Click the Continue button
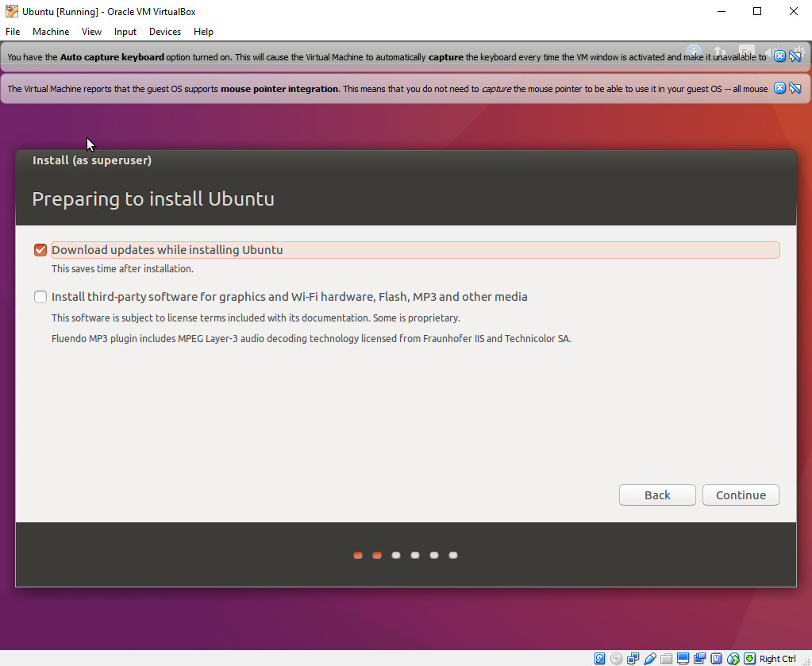The height and width of the screenshot is (666, 812). click(741, 495)
